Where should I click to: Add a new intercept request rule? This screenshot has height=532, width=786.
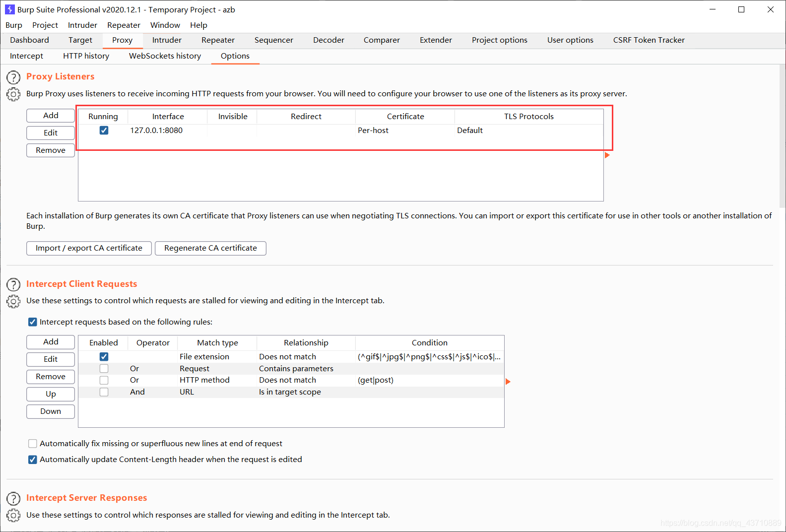[51, 342]
